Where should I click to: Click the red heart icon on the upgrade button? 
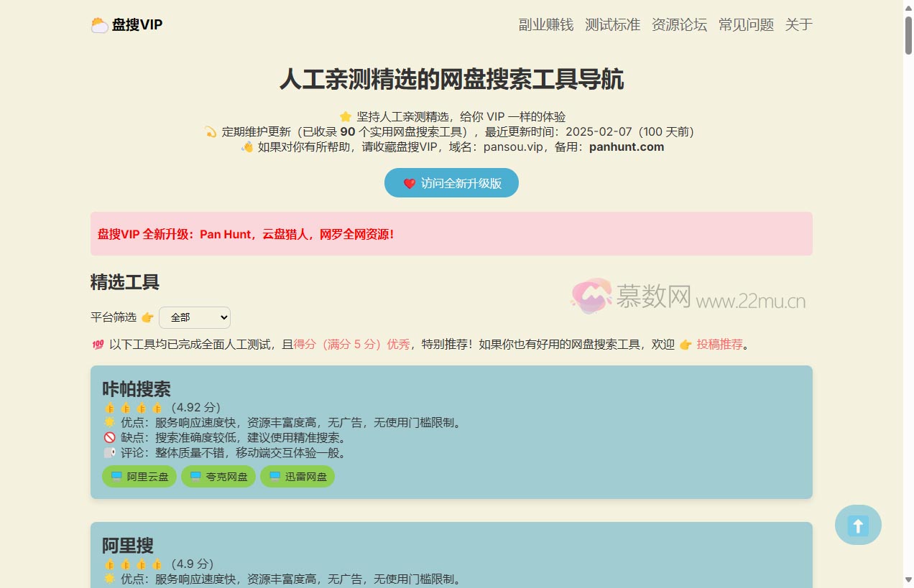[411, 183]
